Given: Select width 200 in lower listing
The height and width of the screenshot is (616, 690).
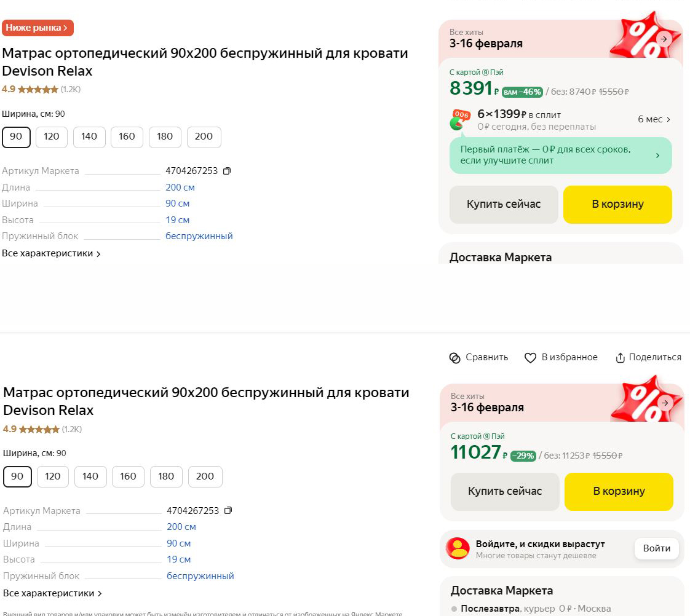Looking at the screenshot, I should 205,476.
